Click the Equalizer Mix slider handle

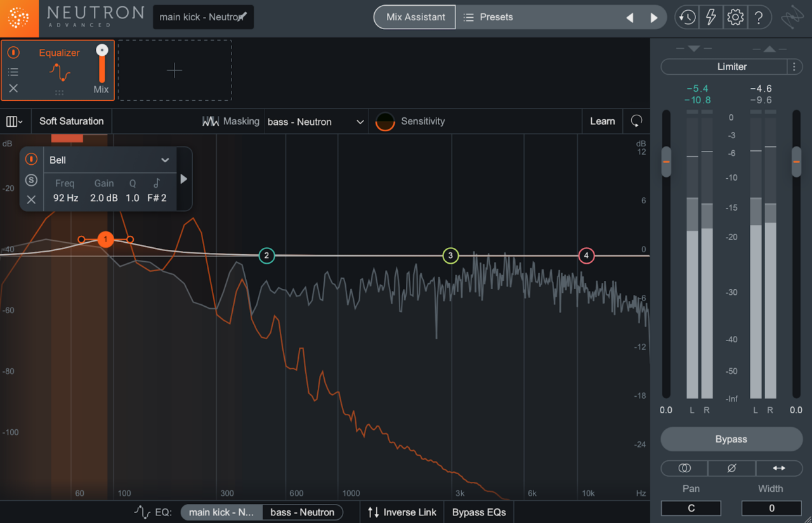tap(101, 51)
